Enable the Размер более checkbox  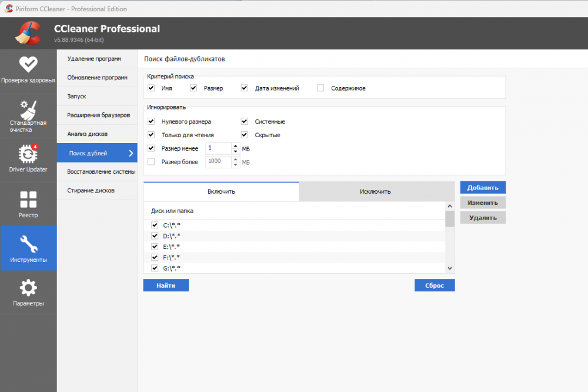tap(151, 162)
